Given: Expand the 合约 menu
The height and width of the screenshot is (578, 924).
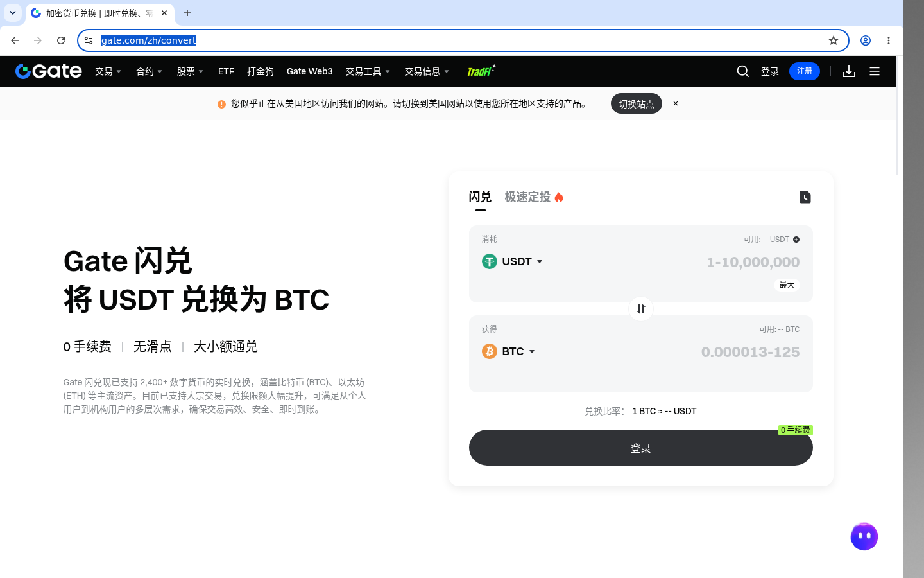Looking at the screenshot, I should tap(149, 71).
